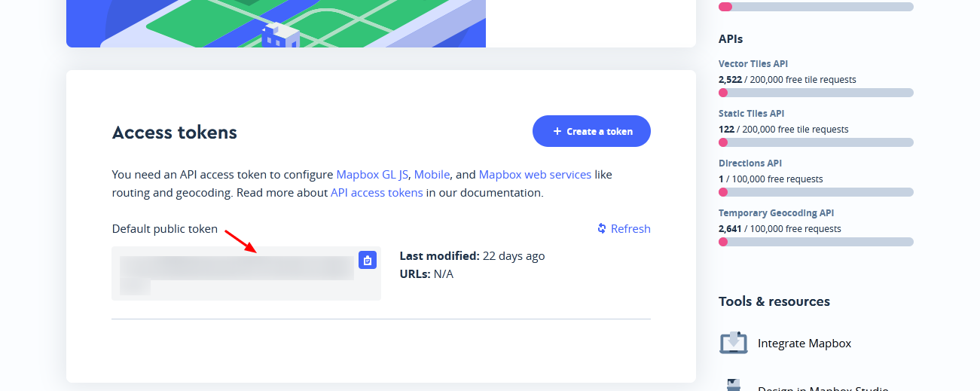
Task: Open the Mapbox GL JS link
Action: [x=372, y=174]
